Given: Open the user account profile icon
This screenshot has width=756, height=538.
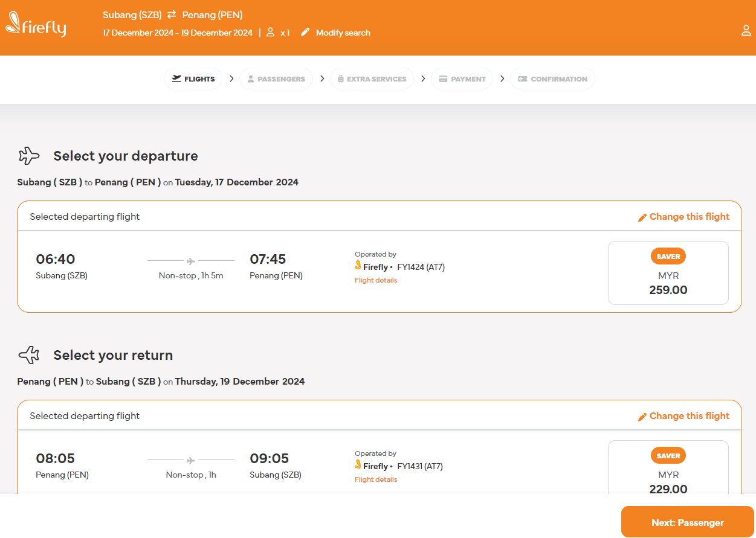Looking at the screenshot, I should pyautogui.click(x=746, y=30).
